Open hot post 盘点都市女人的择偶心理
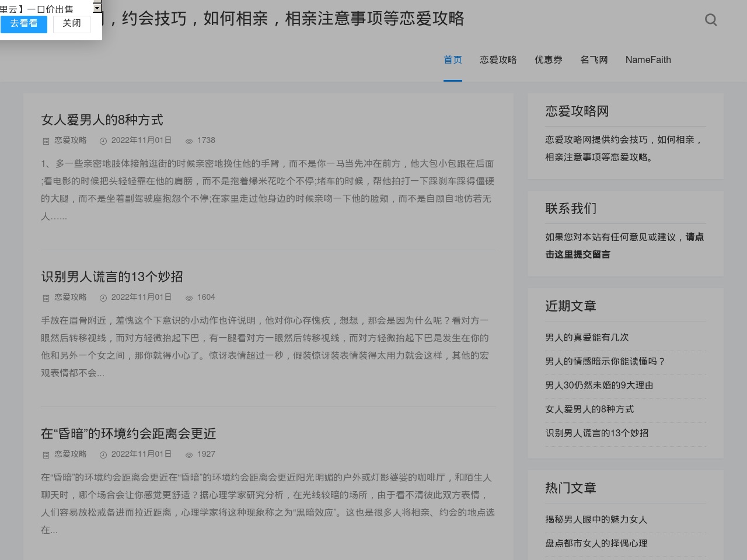The width and height of the screenshot is (747, 560). [596, 544]
